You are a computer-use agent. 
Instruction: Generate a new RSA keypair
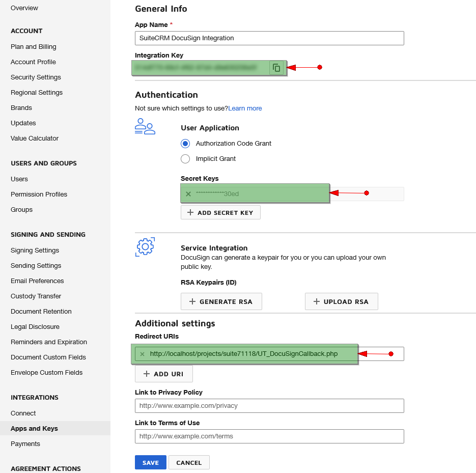tap(221, 301)
